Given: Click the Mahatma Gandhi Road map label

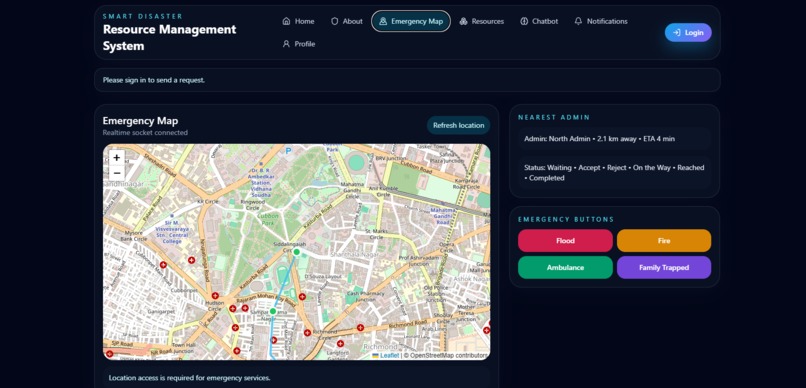Looking at the screenshot, I should (443, 216).
